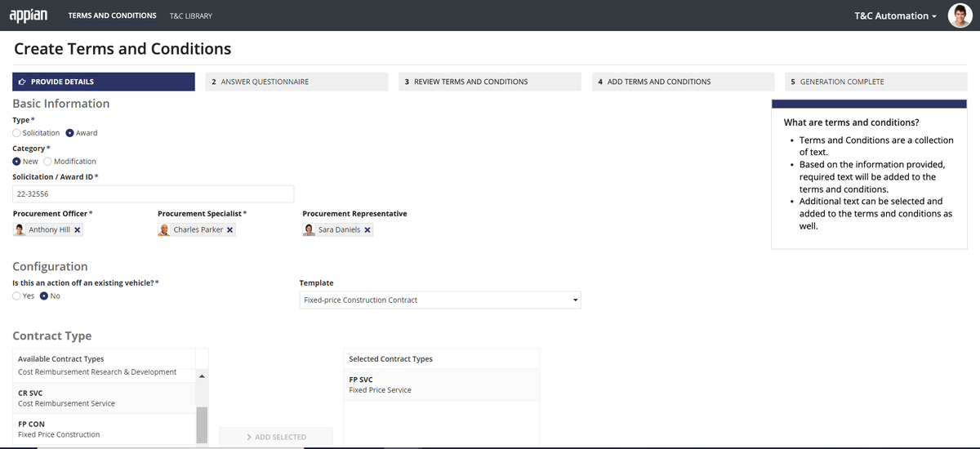Remove Charles Parker with the x icon
The image size is (980, 449).
point(230,230)
